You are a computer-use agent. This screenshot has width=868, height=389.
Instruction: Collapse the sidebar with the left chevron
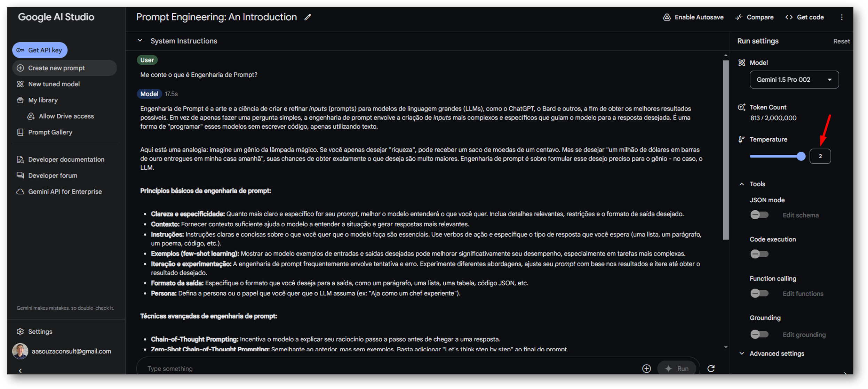pos(20,371)
